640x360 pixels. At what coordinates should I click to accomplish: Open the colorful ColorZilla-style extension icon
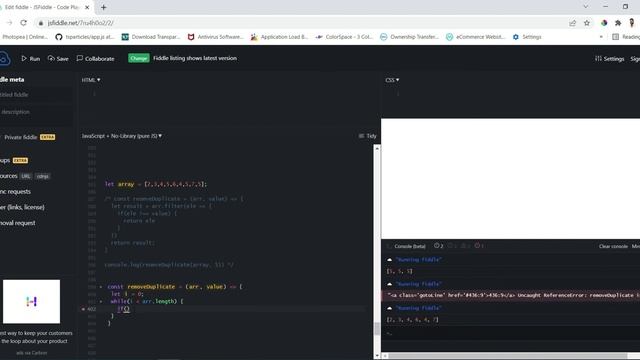click(x=604, y=23)
